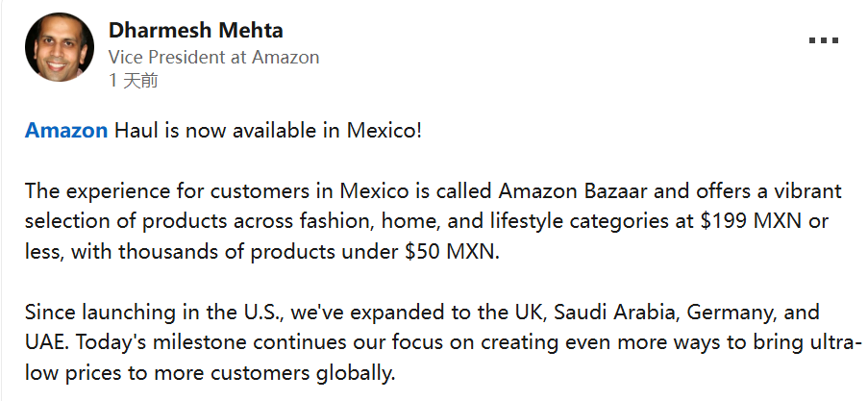
Task: Click the "1 天前" post timestamp
Action: (x=134, y=81)
